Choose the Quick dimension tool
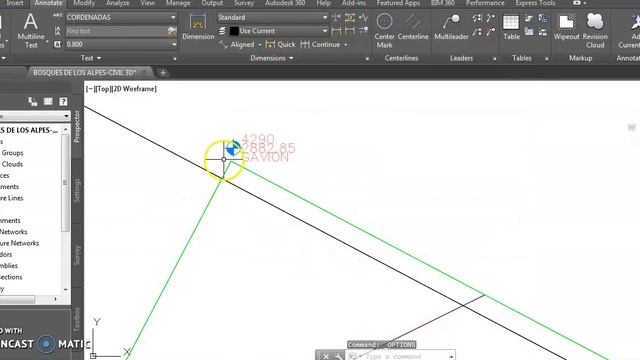 pyautogui.click(x=280, y=44)
